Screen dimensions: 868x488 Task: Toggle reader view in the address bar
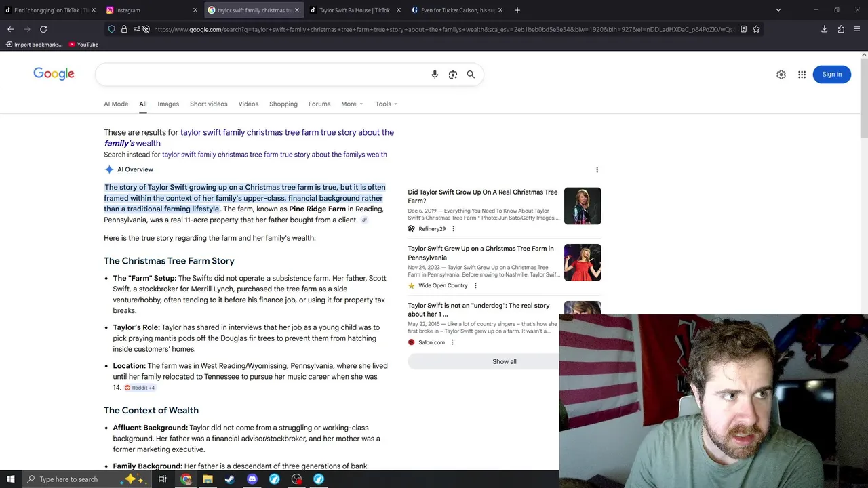pos(744,29)
